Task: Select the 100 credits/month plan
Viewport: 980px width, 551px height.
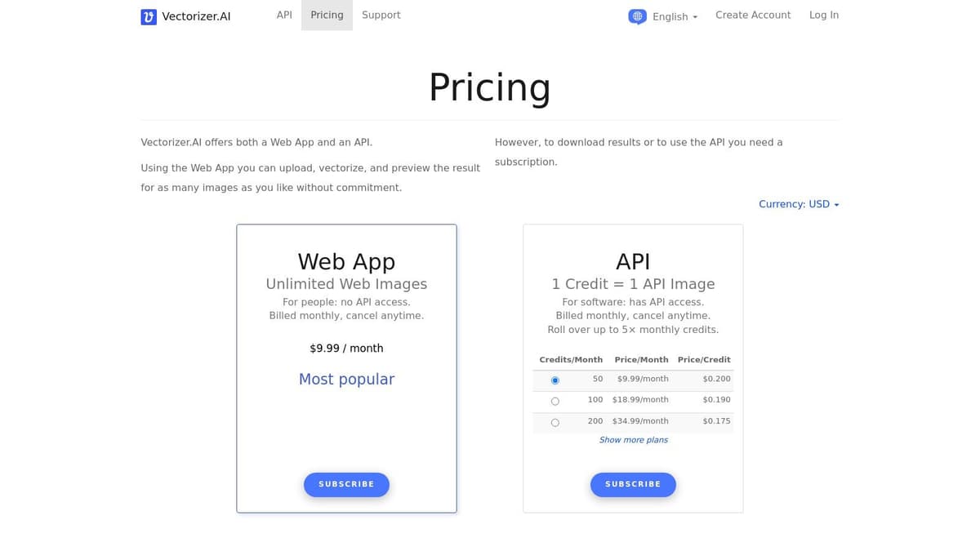Action: 555,401
